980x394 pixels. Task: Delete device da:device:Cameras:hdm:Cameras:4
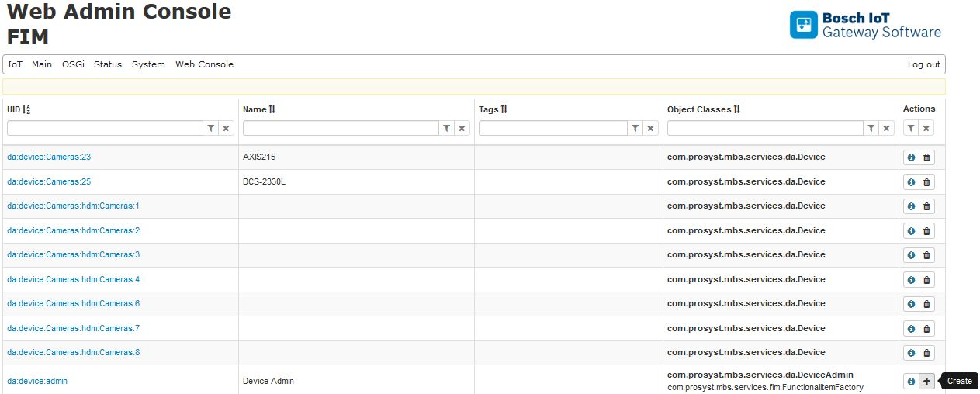click(x=926, y=280)
